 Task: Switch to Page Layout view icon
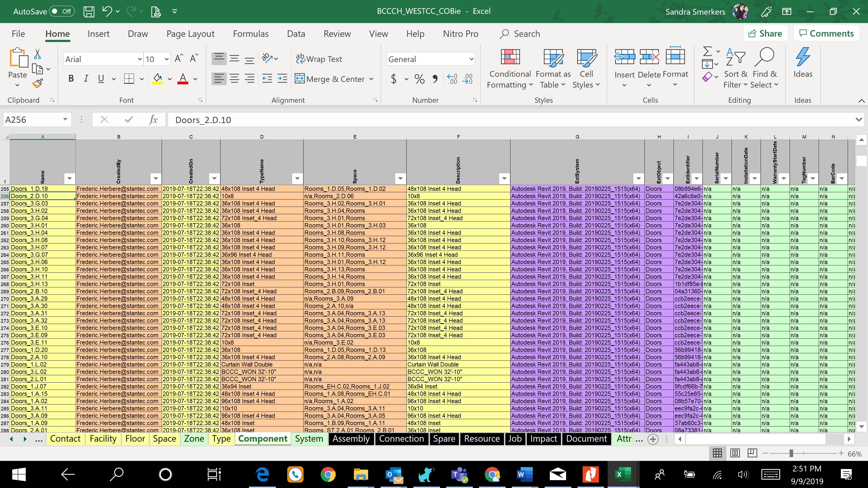735,453
